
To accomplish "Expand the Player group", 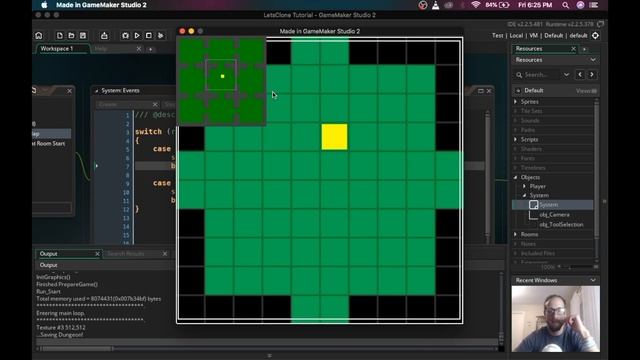I will click(524, 187).
